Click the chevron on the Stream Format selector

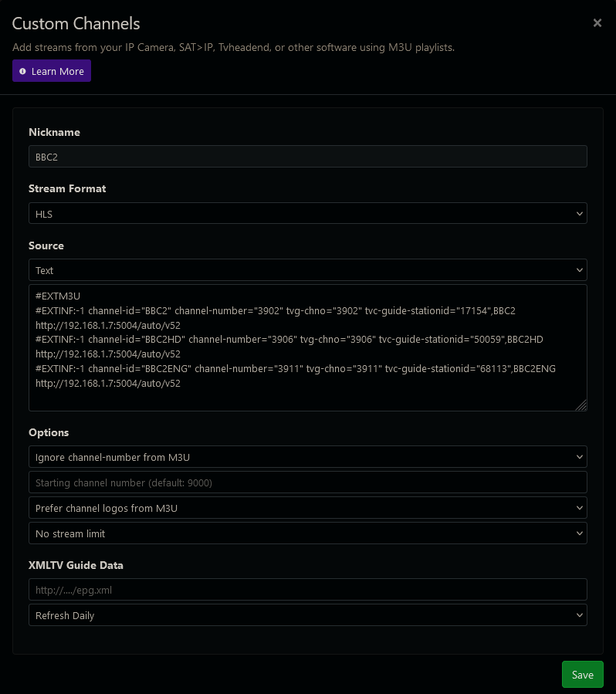click(x=580, y=213)
